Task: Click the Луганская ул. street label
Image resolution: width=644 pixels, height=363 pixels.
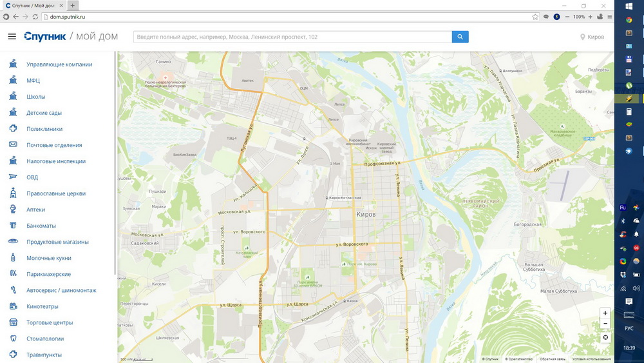Action: tap(246, 138)
